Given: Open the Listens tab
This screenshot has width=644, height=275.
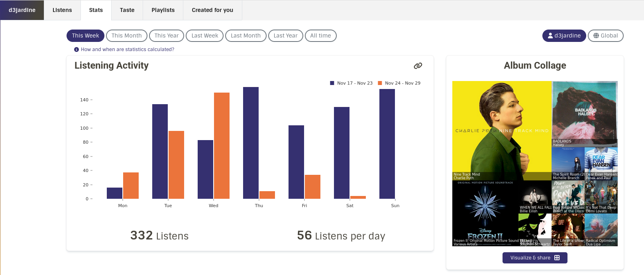Looking at the screenshot, I should [x=62, y=10].
